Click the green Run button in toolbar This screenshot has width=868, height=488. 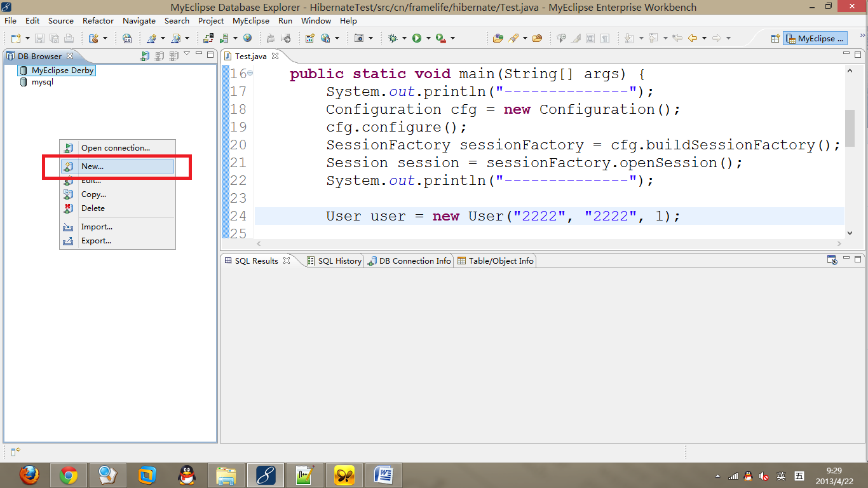(x=417, y=38)
